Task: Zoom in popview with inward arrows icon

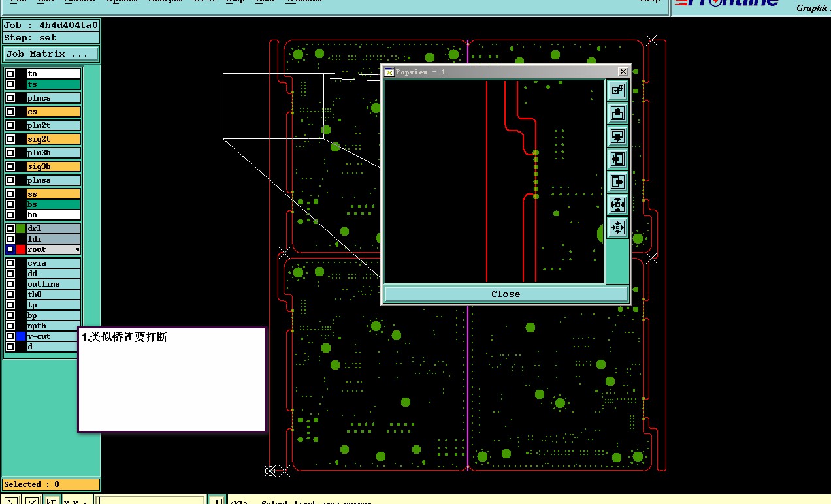Action: [617, 204]
